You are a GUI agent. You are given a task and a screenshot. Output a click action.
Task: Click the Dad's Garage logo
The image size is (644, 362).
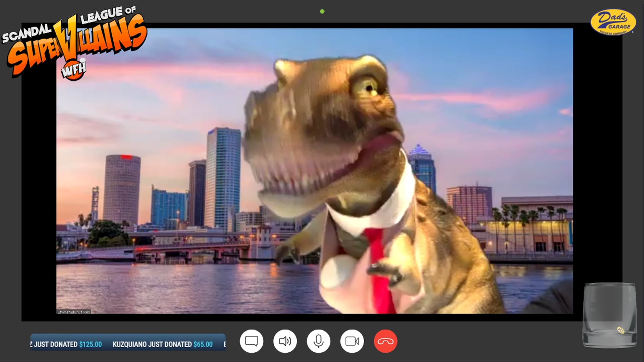click(x=613, y=22)
